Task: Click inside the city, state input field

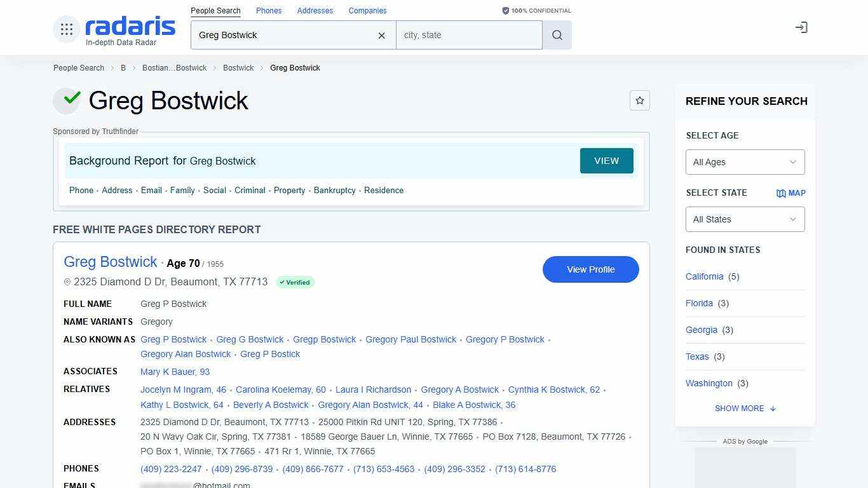Action: [469, 35]
